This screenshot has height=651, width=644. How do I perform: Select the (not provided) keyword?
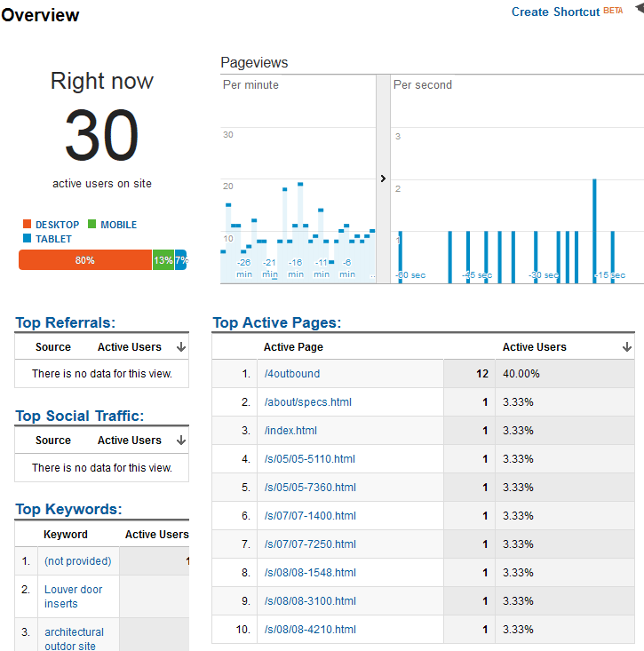click(77, 561)
